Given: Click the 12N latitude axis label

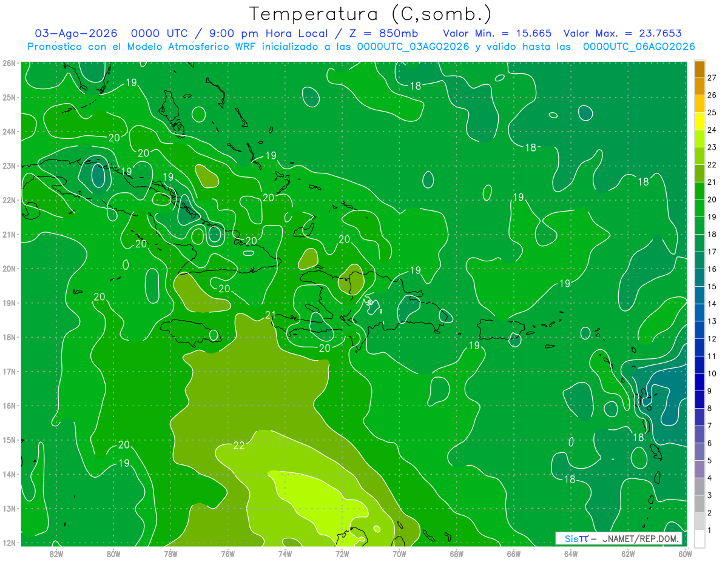Looking at the screenshot, I should click(8, 543).
